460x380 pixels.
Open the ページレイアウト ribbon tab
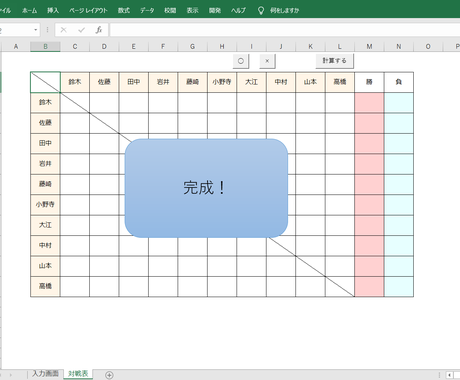coord(88,10)
